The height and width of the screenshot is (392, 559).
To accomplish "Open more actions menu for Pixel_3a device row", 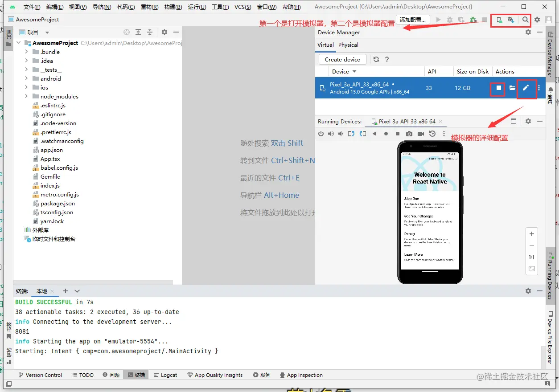I will [539, 88].
